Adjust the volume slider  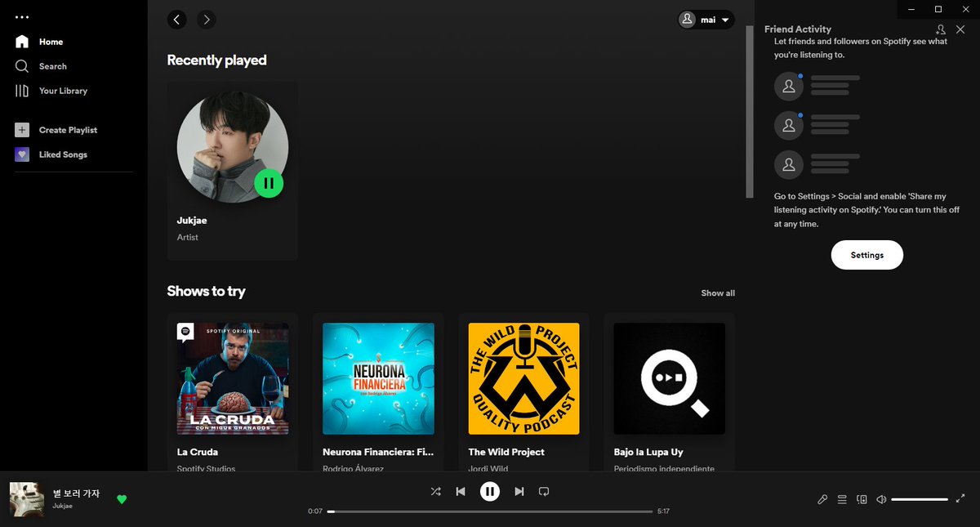point(920,499)
